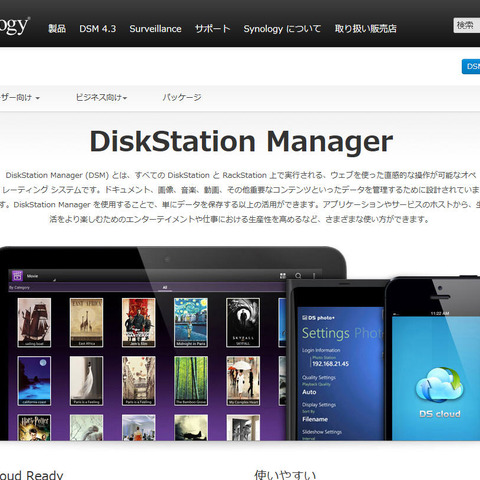Open The Bamboo Grove poster
Screen dimensions: 480x480
pyautogui.click(x=191, y=381)
